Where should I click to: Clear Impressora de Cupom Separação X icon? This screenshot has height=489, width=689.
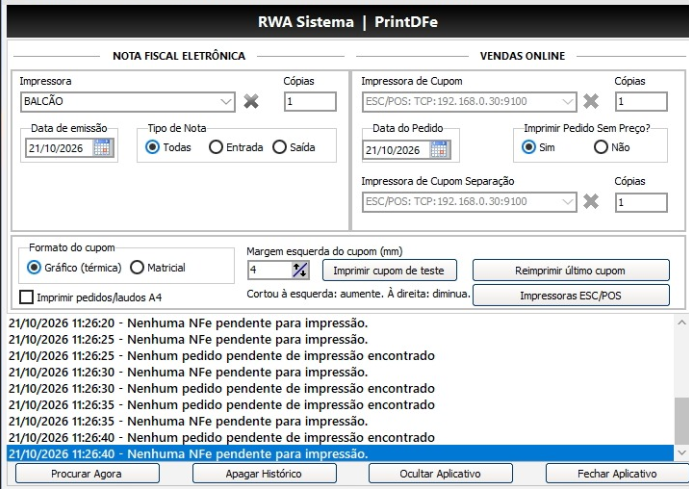(x=591, y=202)
